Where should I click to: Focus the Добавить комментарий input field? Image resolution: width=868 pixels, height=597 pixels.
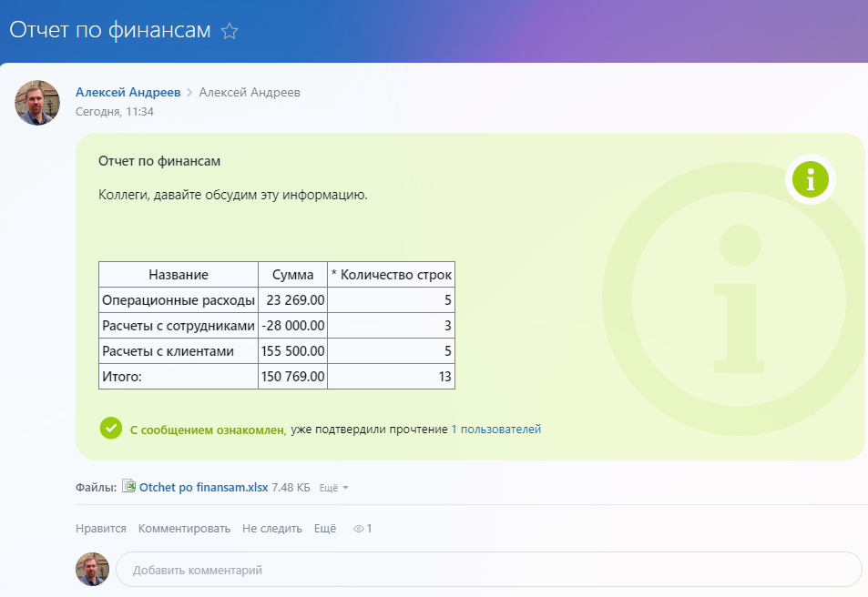(487, 570)
